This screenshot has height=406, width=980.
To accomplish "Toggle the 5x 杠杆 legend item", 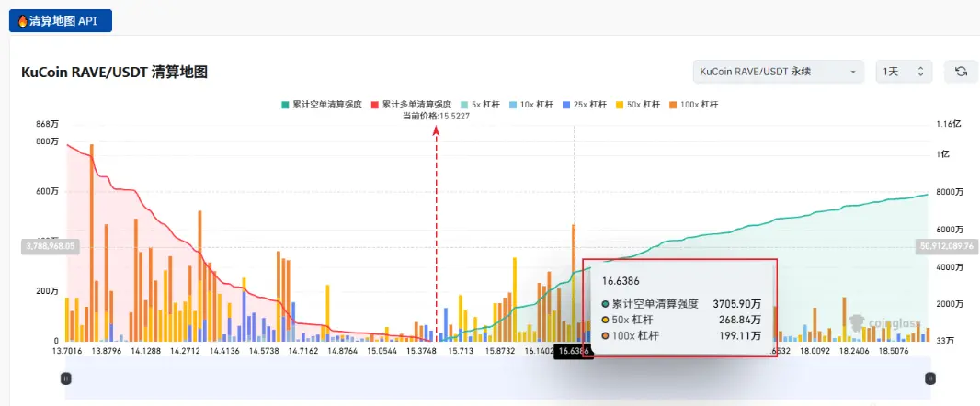I will (x=481, y=105).
